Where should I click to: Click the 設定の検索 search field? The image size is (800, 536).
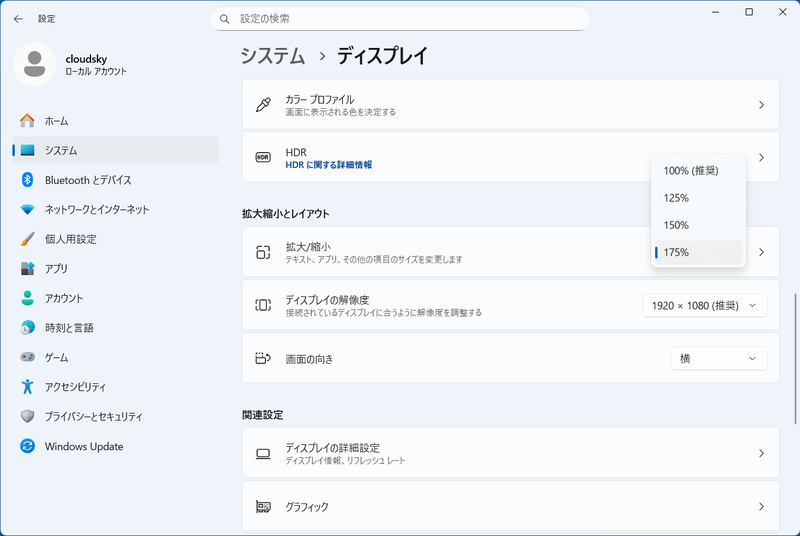pyautogui.click(x=400, y=19)
